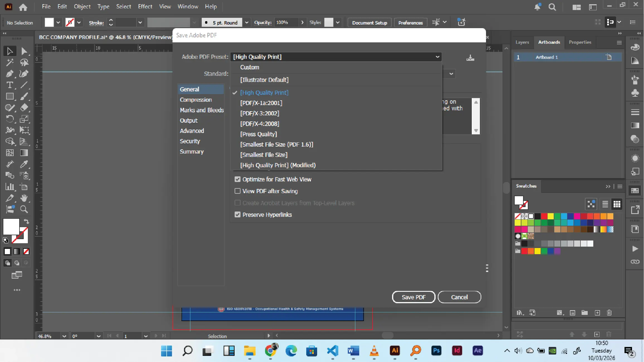Select the Pen tool
Screen dimensions: 644x362
[9, 74]
